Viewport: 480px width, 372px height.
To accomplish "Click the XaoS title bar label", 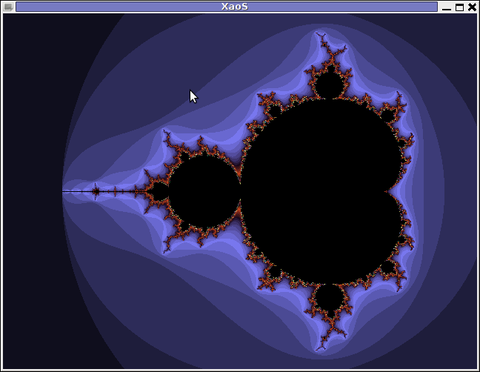I will coord(235,7).
